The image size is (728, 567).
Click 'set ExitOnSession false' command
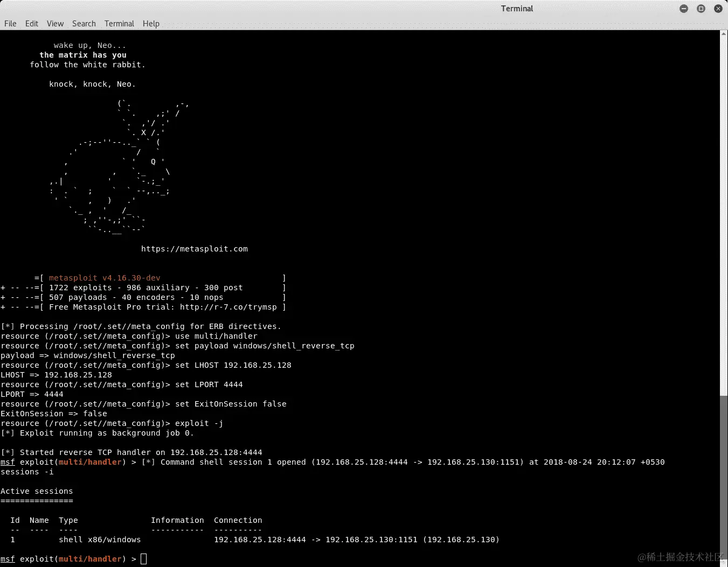pyautogui.click(x=231, y=404)
